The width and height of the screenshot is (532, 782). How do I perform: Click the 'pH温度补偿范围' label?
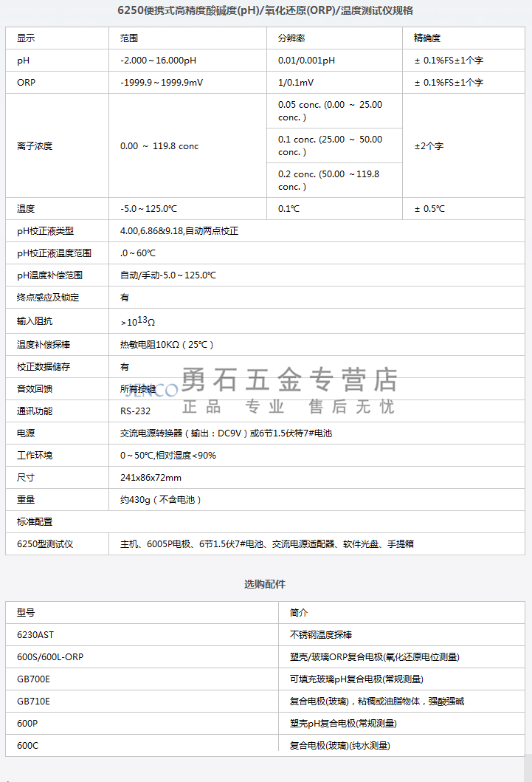[x=50, y=275]
